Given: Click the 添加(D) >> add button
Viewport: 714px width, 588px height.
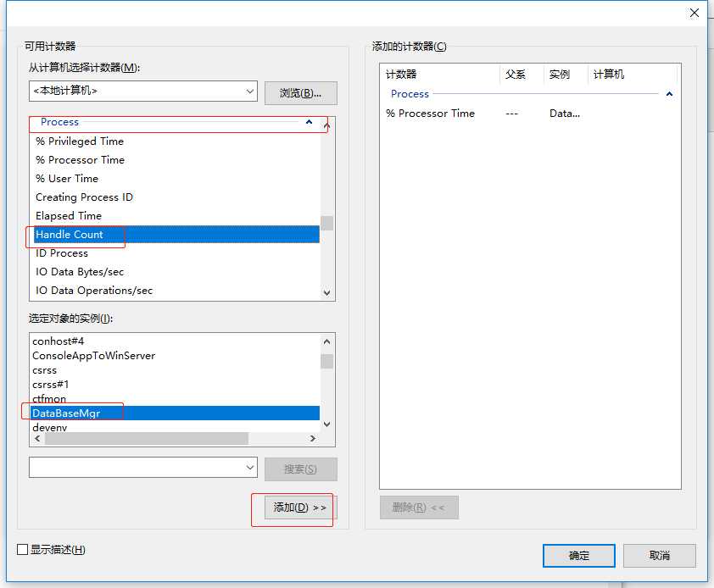Looking at the screenshot, I should coord(300,508).
